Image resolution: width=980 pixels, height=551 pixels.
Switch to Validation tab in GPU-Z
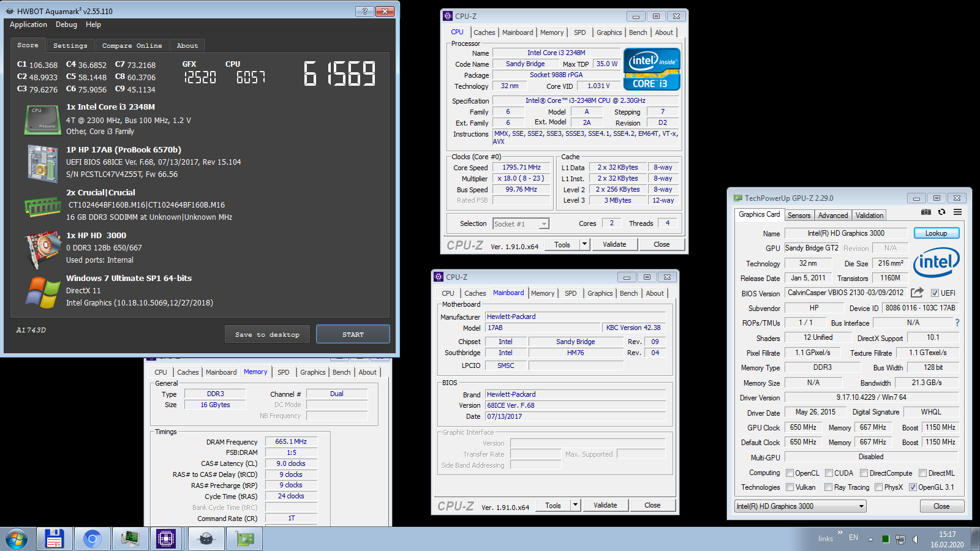click(x=869, y=215)
